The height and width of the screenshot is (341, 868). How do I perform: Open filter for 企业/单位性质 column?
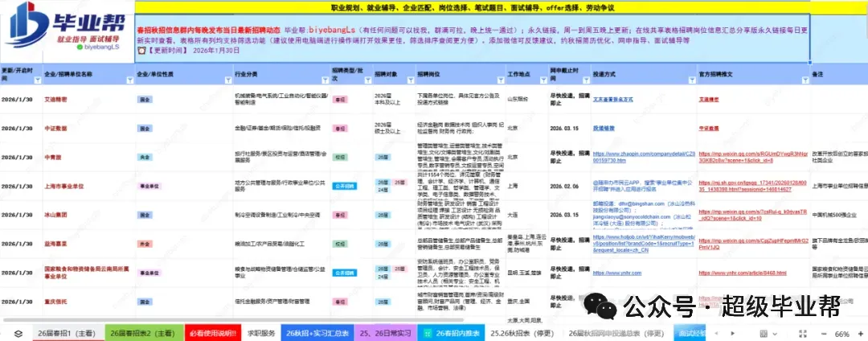click(227, 80)
